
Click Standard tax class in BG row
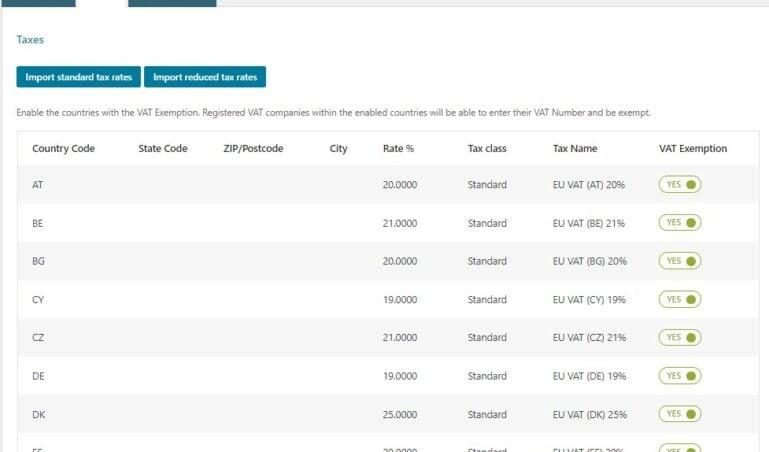487,261
